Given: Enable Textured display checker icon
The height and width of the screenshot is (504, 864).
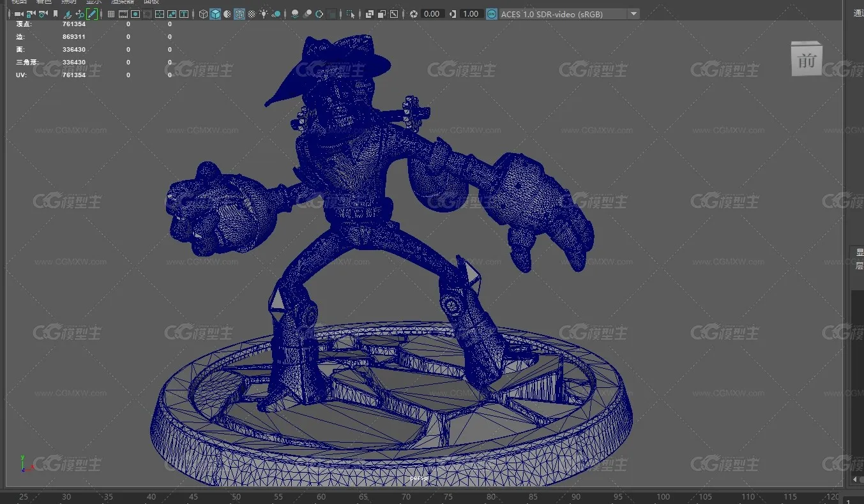Looking at the screenshot, I should (x=252, y=14).
